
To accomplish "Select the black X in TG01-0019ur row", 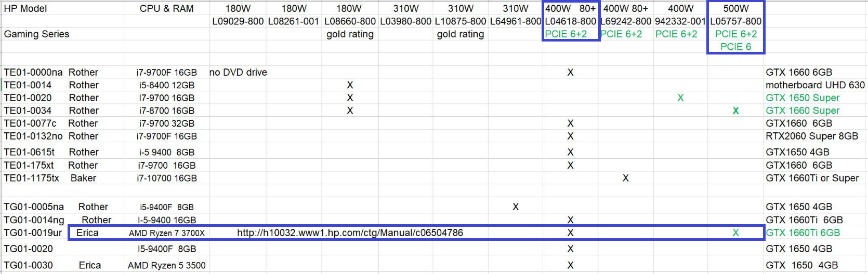I will [x=570, y=232].
